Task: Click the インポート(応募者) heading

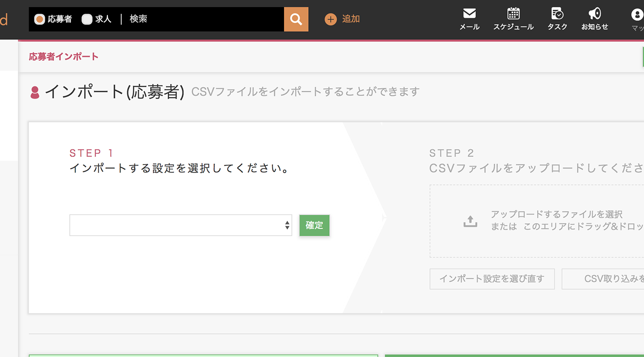Action: click(x=114, y=92)
